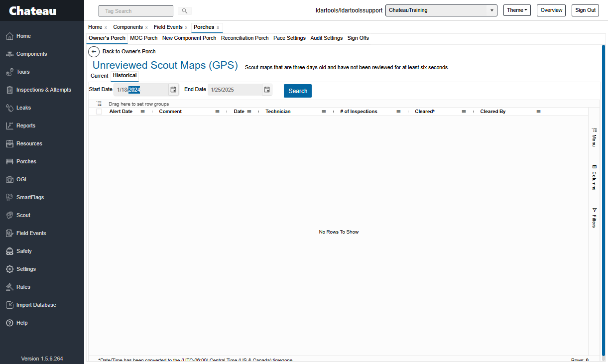Click the Technician column header
Image resolution: width=608 pixels, height=364 pixels.
278,112
